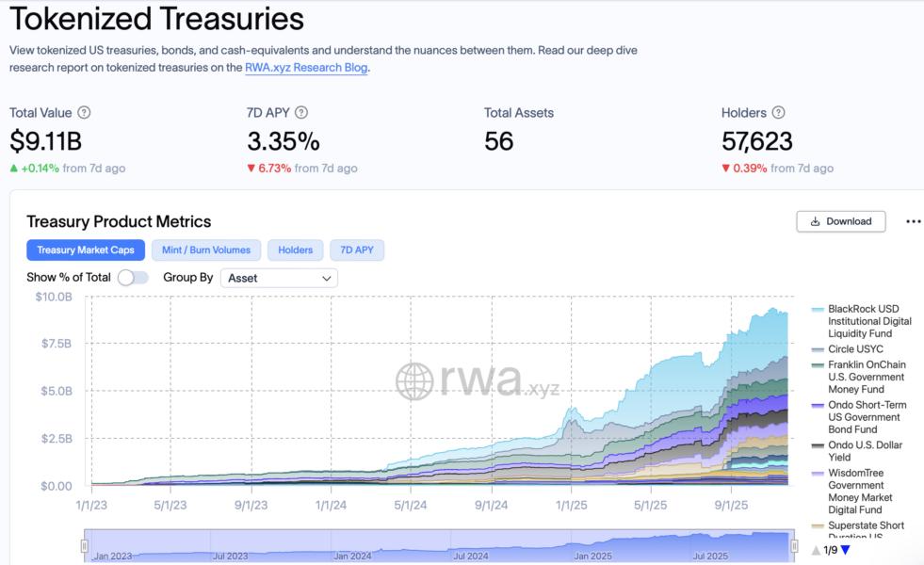Switch to Mint / Burn Volumes tab

coord(206,250)
